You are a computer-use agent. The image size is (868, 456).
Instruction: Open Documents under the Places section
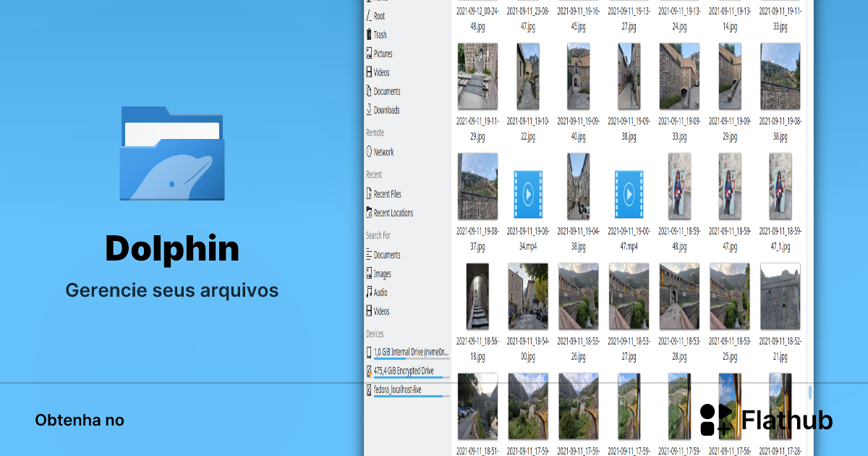pos(386,91)
